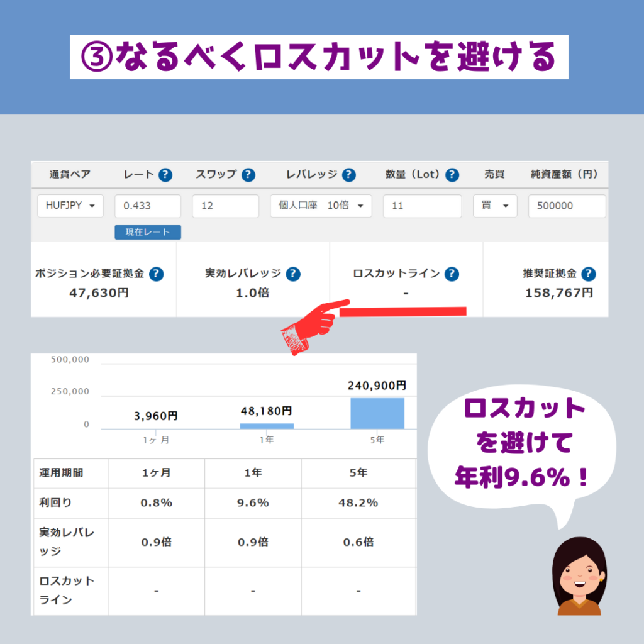Image resolution: width=644 pixels, height=644 pixels.
Task: Click the help icon beside スワップ
Action: click(x=248, y=175)
